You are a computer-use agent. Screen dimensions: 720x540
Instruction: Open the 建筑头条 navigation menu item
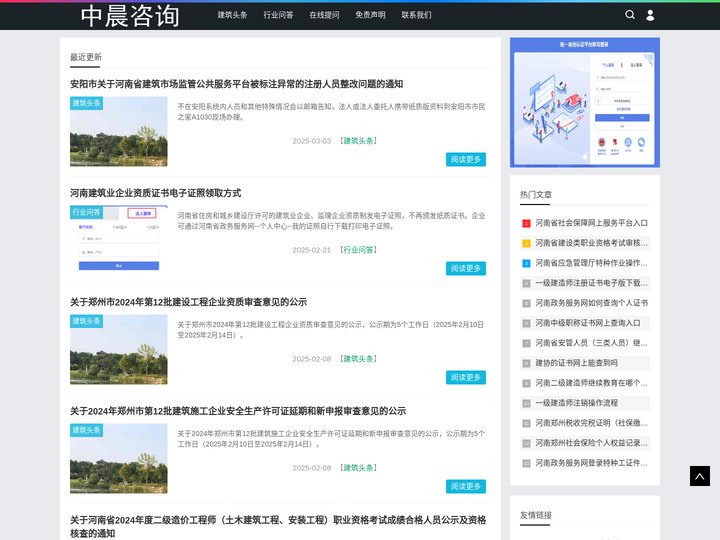[x=232, y=15]
